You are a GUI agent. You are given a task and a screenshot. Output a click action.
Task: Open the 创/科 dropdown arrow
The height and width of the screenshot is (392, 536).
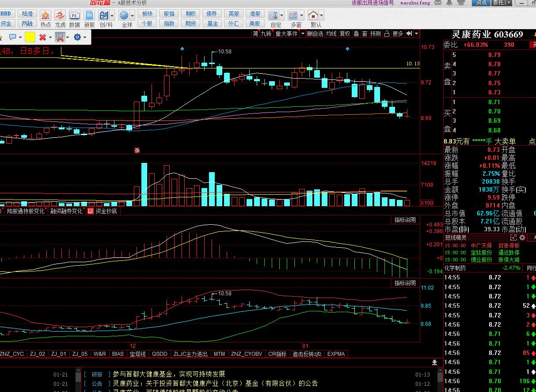(x=112, y=16)
